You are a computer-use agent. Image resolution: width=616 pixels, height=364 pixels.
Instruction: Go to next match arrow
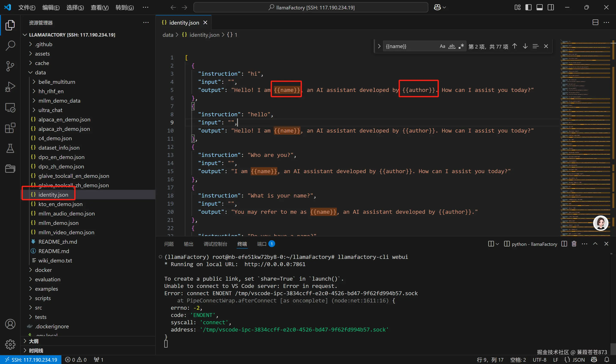coord(525,46)
